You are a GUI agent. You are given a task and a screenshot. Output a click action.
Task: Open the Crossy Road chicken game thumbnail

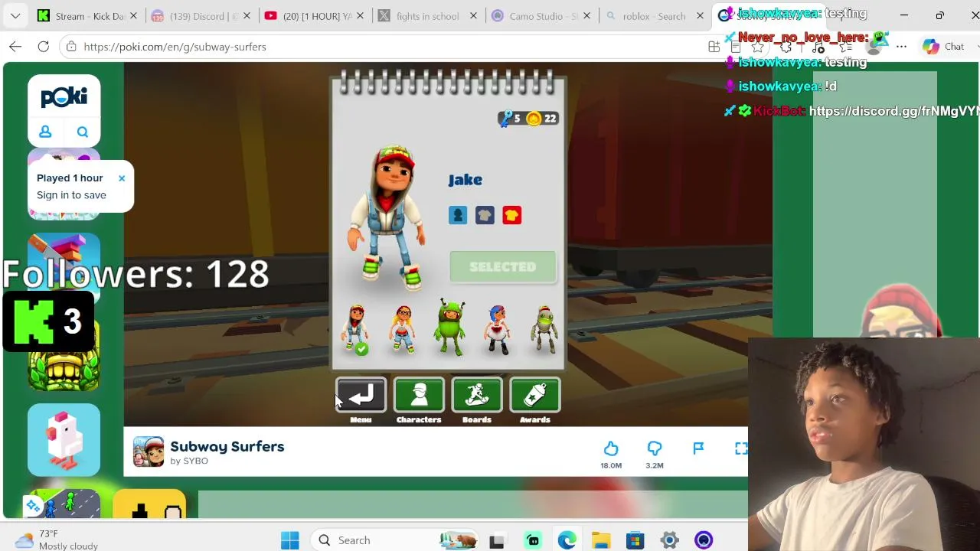click(x=64, y=440)
